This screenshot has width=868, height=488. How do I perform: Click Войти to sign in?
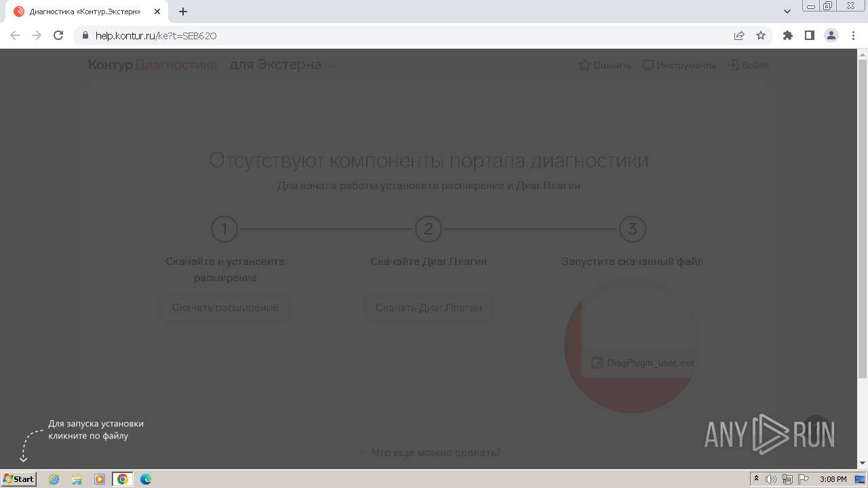(x=748, y=65)
